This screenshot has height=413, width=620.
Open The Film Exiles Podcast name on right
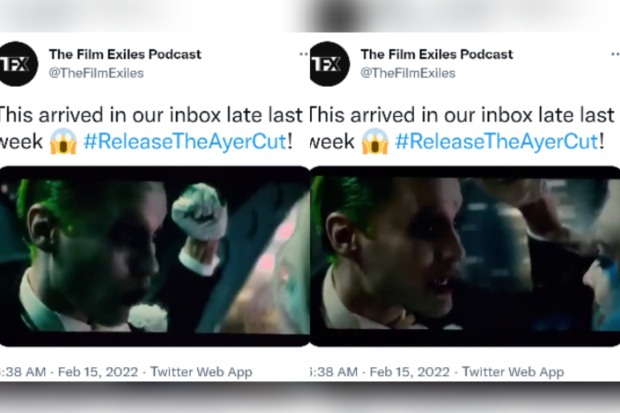(x=437, y=54)
